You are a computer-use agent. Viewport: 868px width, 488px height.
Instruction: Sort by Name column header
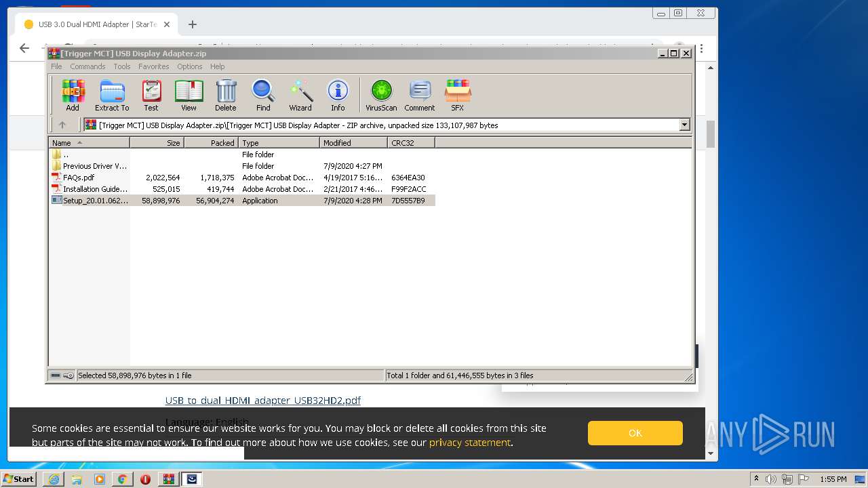click(x=90, y=143)
